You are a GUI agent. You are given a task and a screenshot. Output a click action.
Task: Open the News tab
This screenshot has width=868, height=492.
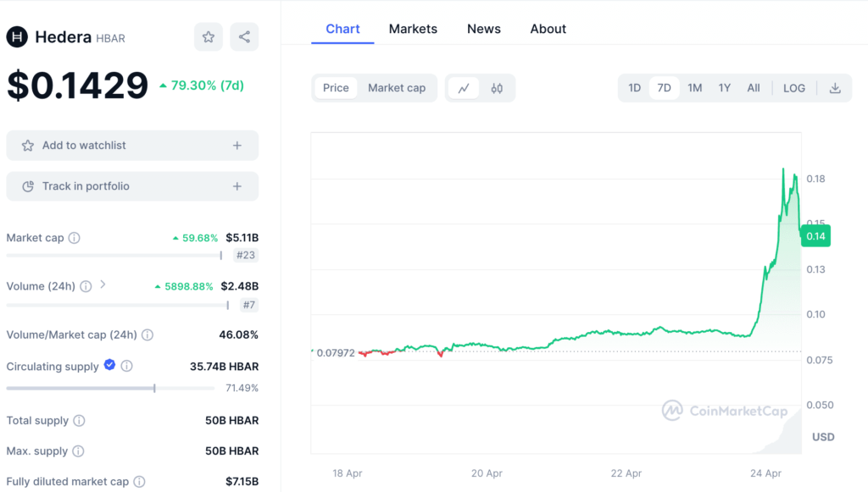(x=483, y=29)
